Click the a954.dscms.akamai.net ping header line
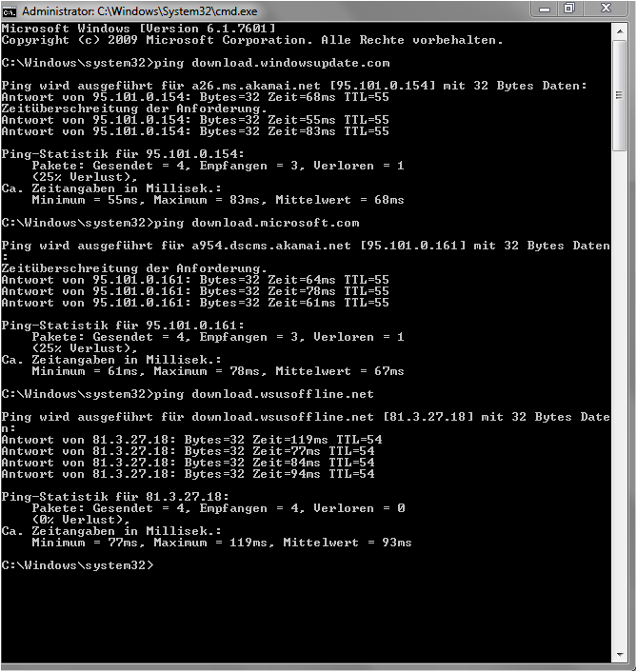 [x=306, y=246]
